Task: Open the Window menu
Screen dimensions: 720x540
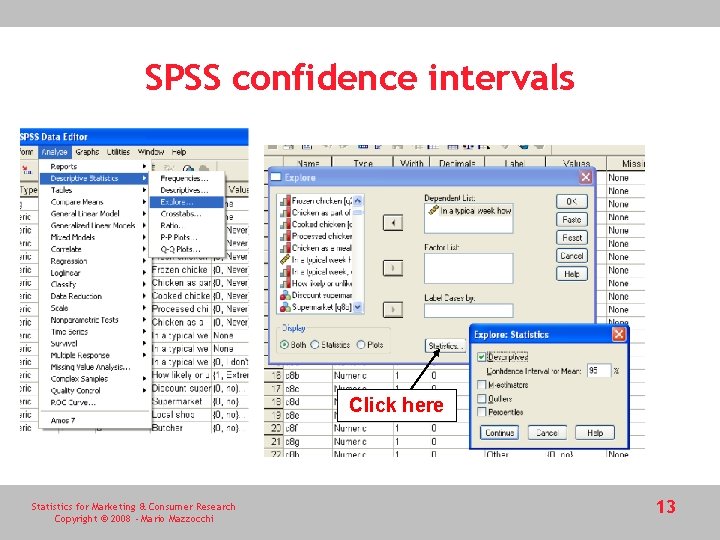Action: [x=151, y=152]
